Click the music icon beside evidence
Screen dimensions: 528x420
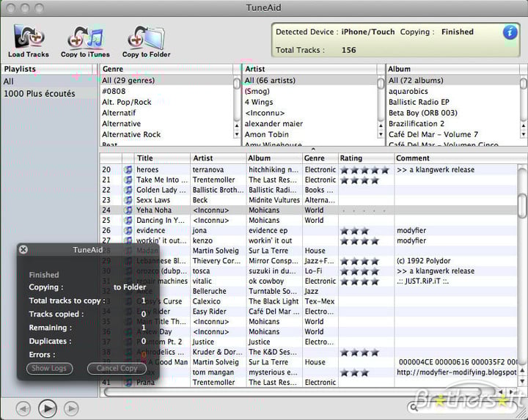128,231
